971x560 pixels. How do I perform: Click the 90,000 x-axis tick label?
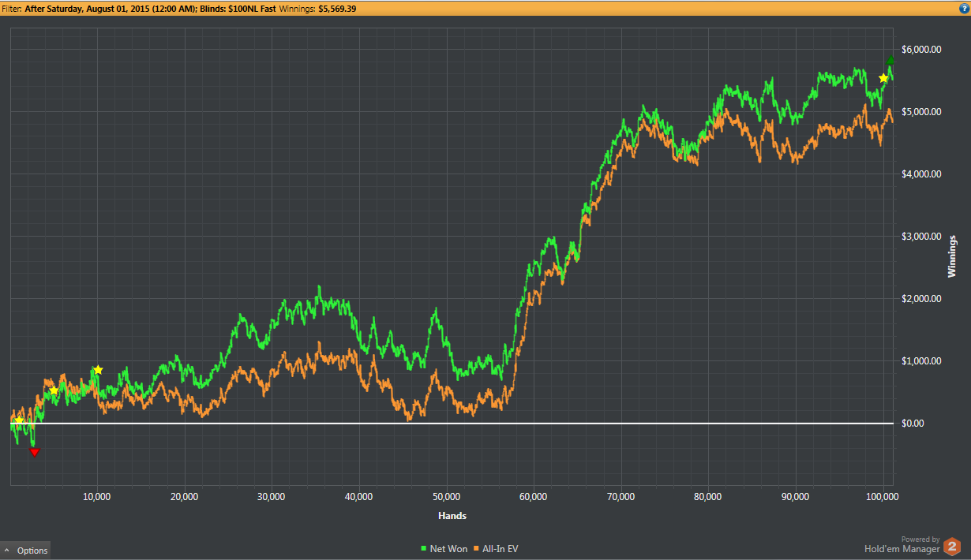pyautogui.click(x=796, y=497)
